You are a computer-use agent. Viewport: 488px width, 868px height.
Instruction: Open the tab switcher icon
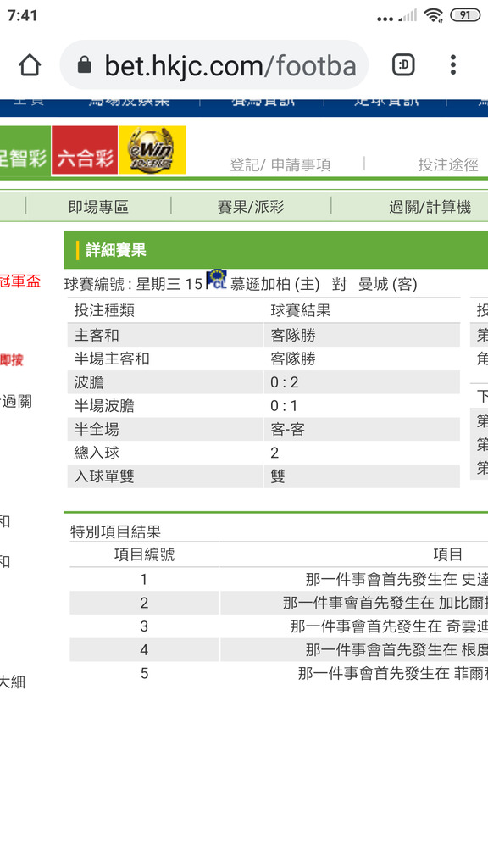403,65
